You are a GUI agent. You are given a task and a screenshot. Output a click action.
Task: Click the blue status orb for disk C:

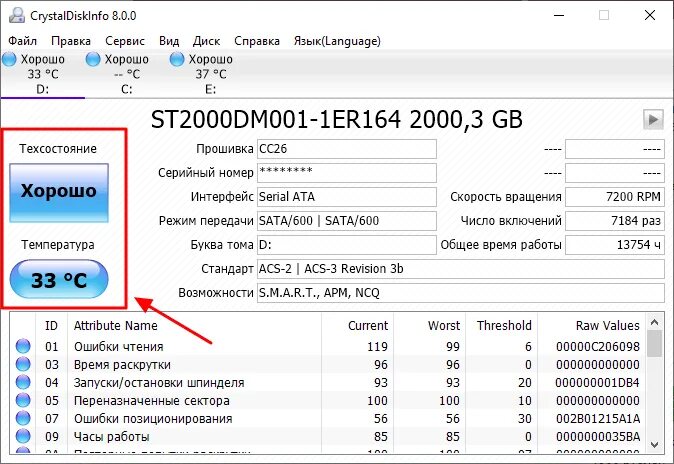click(x=93, y=59)
